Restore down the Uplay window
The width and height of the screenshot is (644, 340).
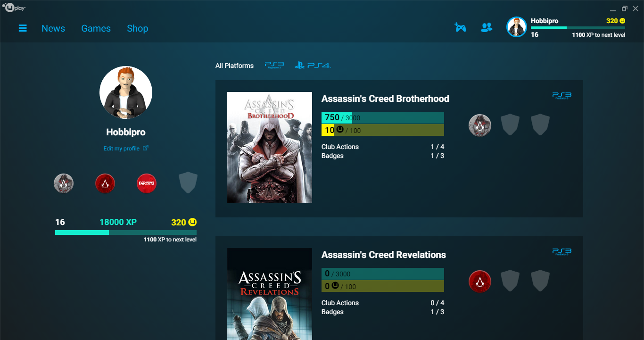click(624, 8)
